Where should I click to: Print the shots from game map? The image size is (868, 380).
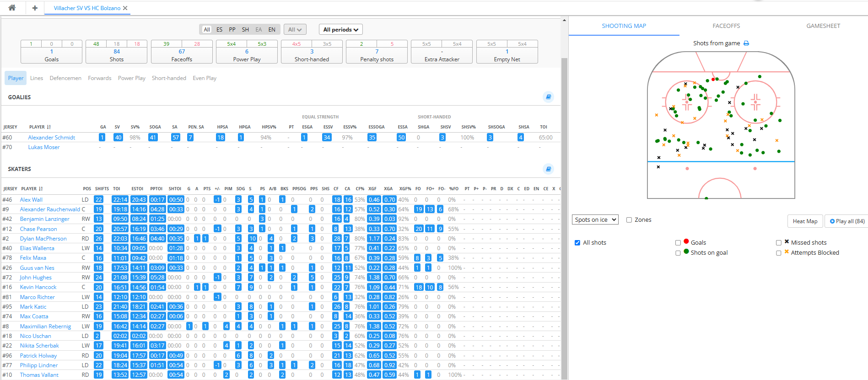746,43
